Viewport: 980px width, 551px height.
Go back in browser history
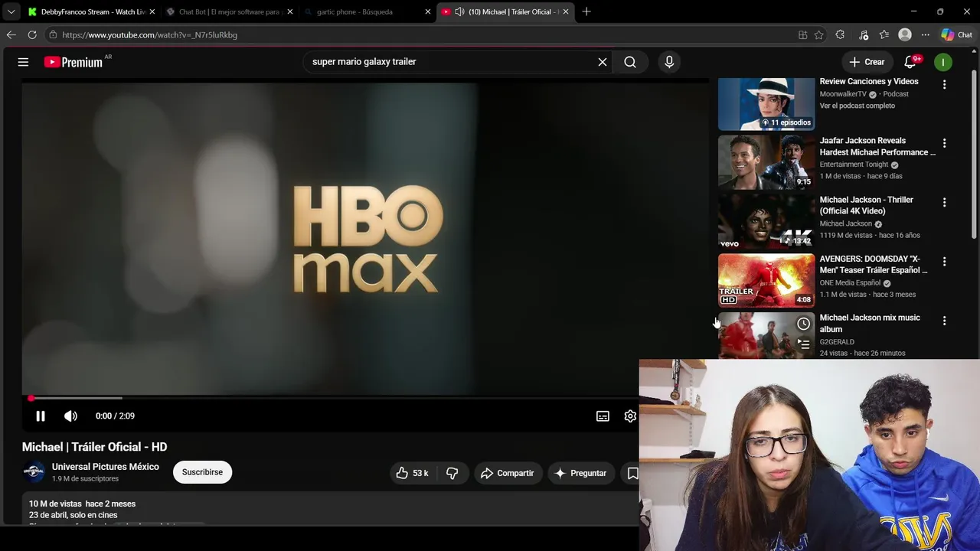11,34
